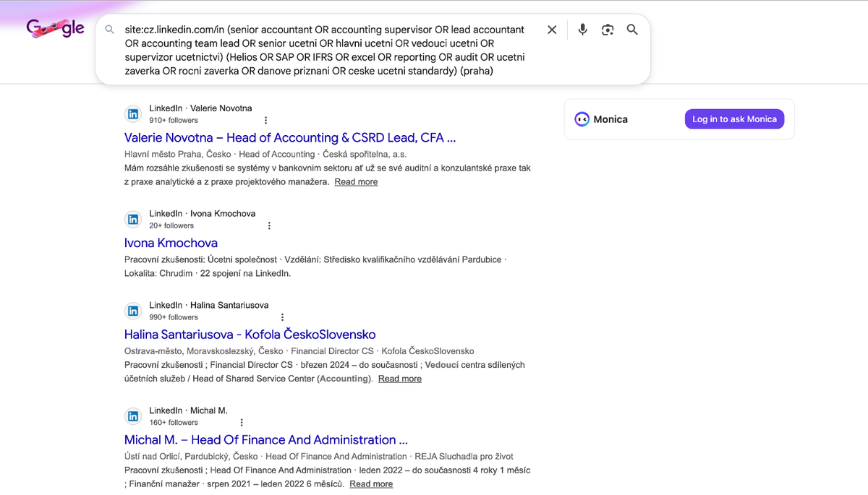This screenshot has height=495, width=868.
Task: Click into the search query input field
Action: (x=325, y=51)
